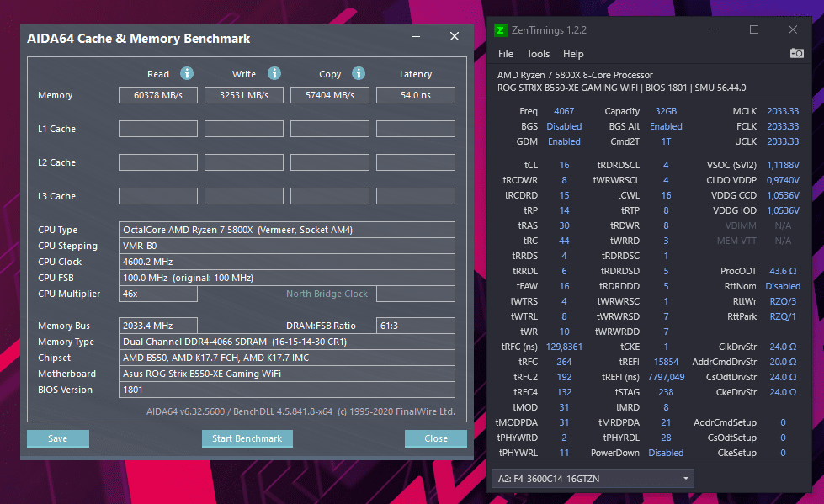Click the Memory Read value 60378 MB/s
This screenshot has width=824, height=504.
click(158, 95)
